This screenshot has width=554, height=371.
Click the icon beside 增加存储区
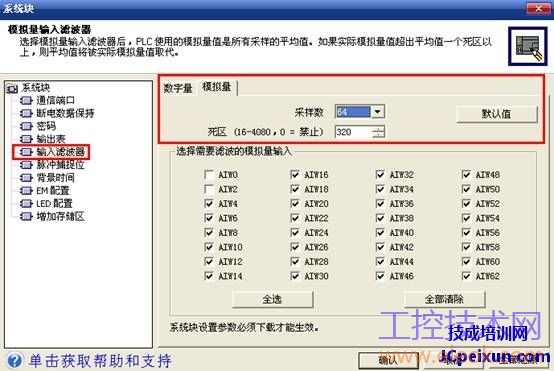point(26,216)
